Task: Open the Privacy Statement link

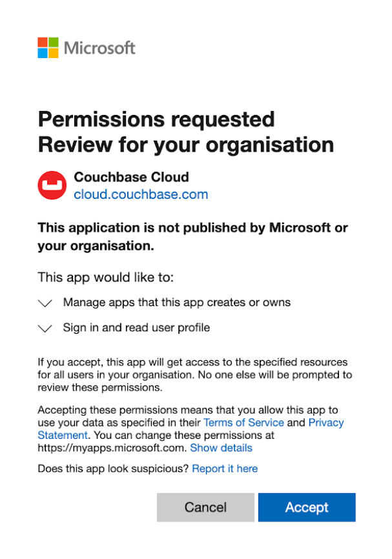Action: pos(325,423)
